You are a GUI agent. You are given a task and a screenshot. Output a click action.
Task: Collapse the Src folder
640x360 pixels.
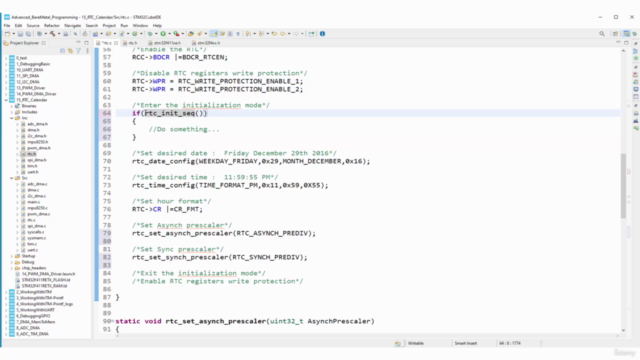click(12, 178)
